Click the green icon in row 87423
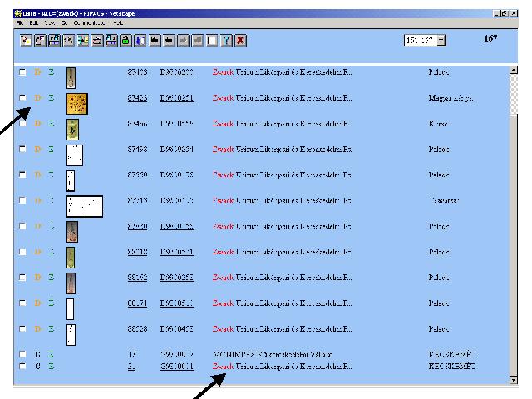The image size is (532, 399). click(x=51, y=97)
